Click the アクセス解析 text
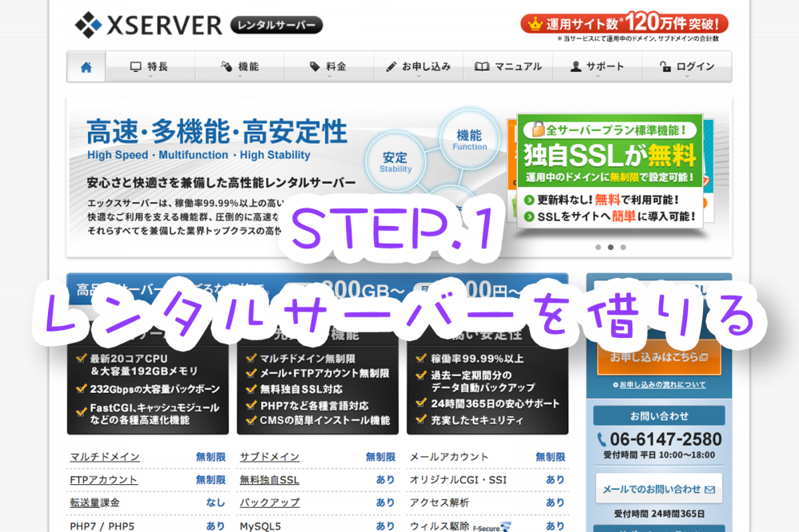Image resolution: width=799 pixels, height=532 pixels. pos(439,503)
